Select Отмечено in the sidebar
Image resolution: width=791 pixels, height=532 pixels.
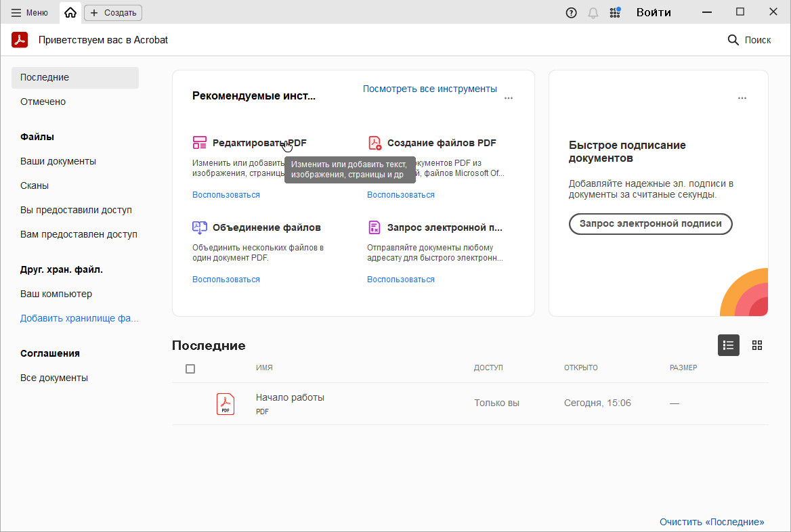tap(43, 102)
